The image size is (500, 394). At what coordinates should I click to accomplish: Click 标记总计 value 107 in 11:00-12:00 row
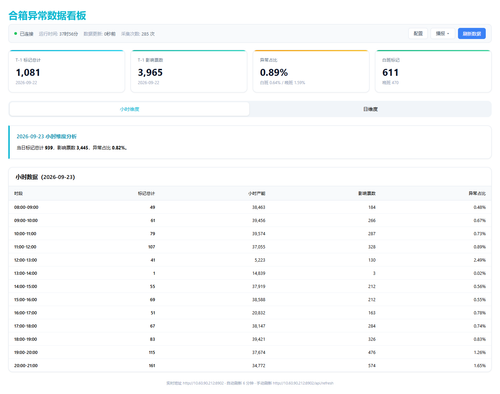click(152, 247)
